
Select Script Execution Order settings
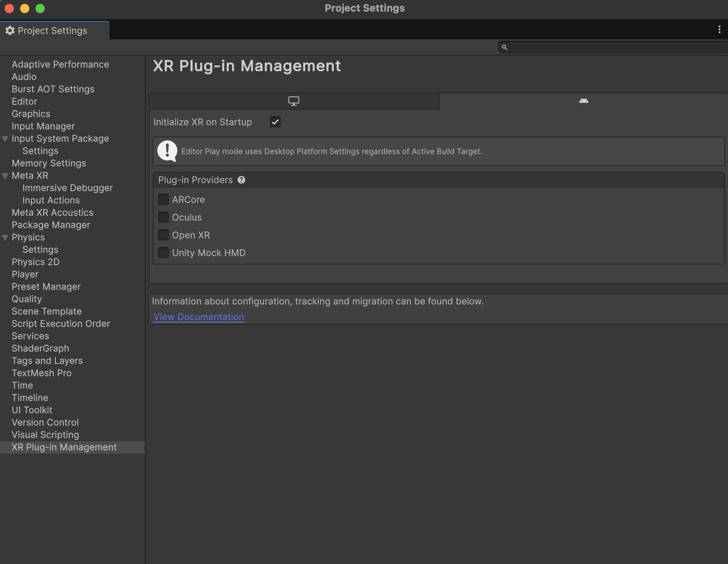(x=61, y=324)
